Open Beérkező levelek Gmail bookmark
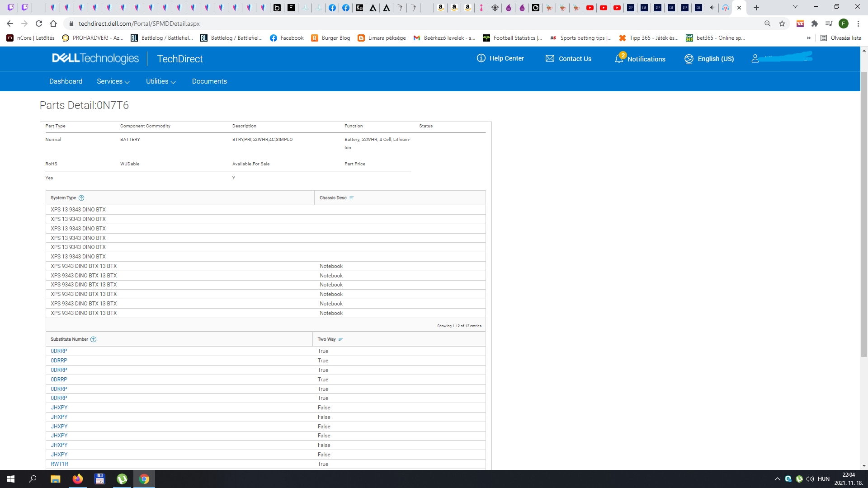 click(444, 38)
